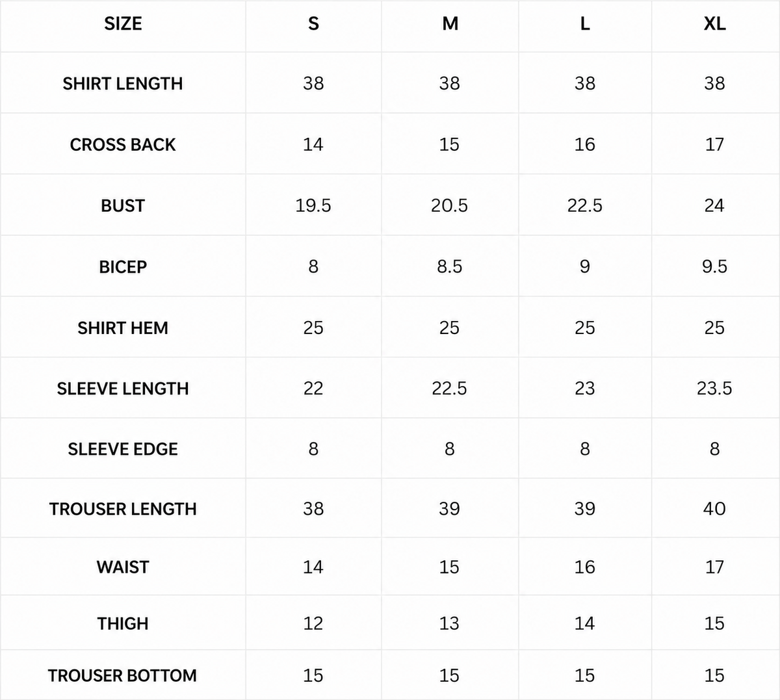Select the M column header
This screenshot has height=700, width=780.
pos(450,24)
